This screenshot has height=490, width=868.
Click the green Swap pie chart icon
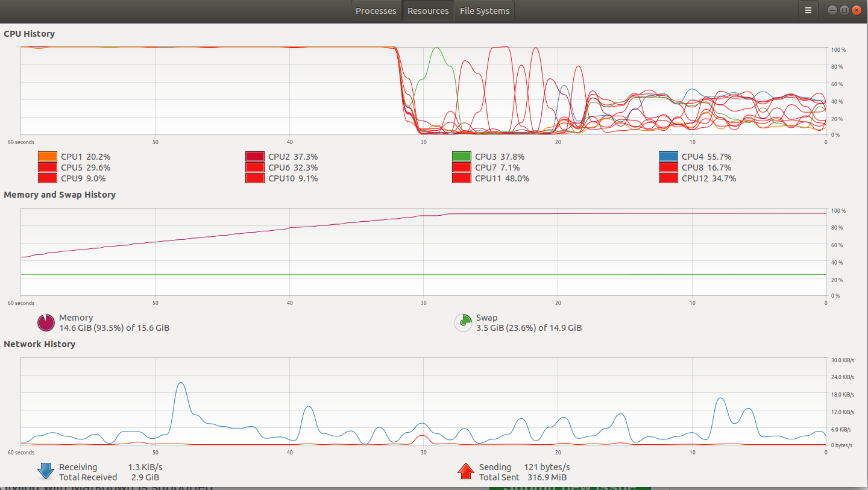(463, 322)
